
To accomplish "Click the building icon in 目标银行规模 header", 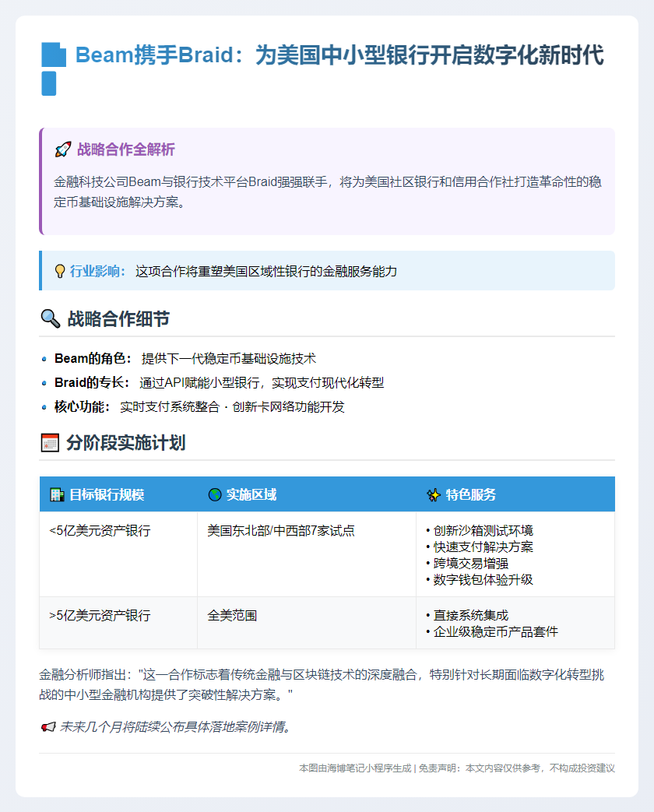I will (57, 494).
